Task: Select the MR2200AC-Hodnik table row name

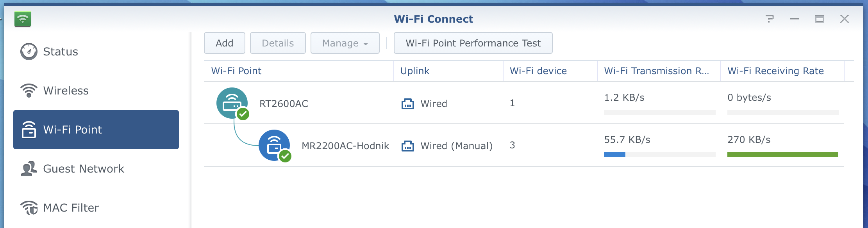Action: click(x=345, y=146)
